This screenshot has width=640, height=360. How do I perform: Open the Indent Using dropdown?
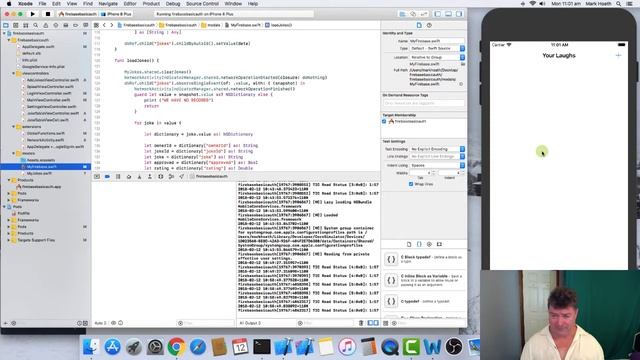pos(437,165)
